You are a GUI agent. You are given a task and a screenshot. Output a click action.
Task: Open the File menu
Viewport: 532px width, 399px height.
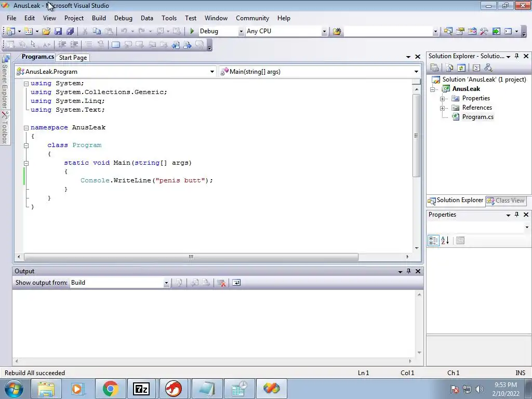click(11, 18)
